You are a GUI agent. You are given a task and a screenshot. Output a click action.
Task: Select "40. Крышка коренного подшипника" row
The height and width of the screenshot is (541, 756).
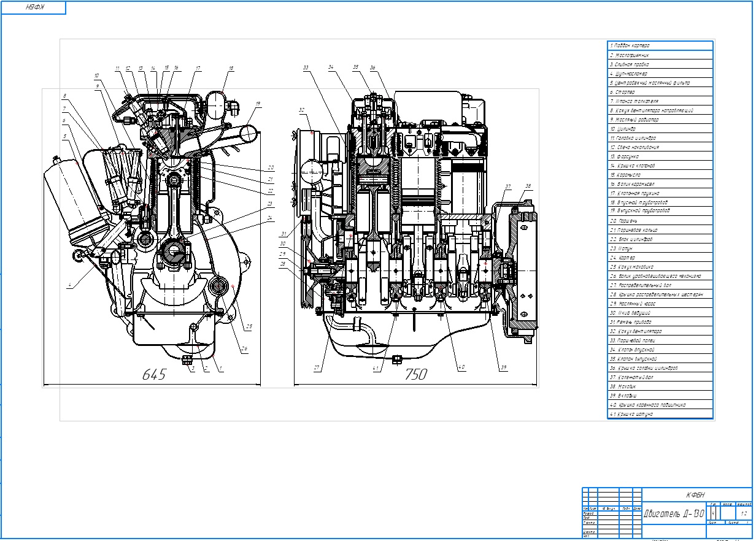click(x=660, y=405)
